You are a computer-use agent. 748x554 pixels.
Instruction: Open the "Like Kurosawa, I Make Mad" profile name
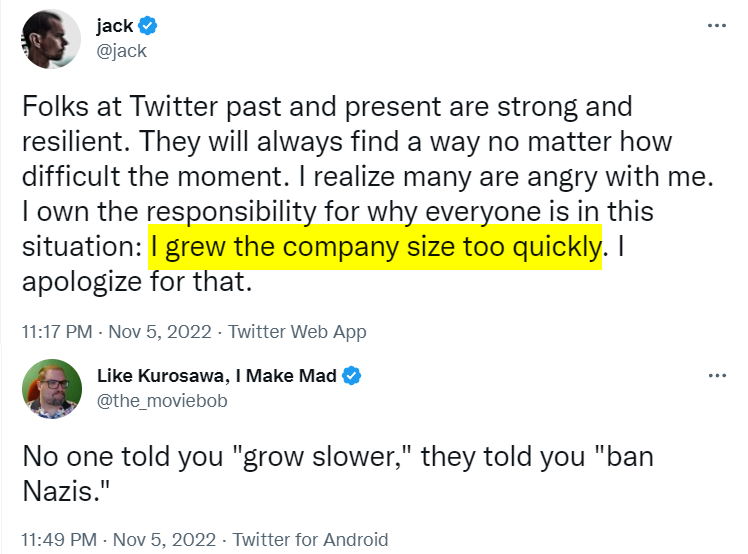pyautogui.click(x=217, y=377)
